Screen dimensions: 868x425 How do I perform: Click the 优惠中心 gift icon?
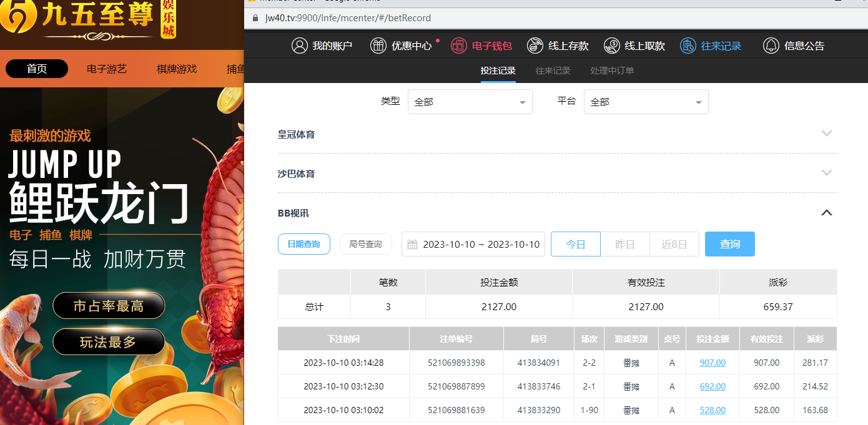click(x=378, y=46)
